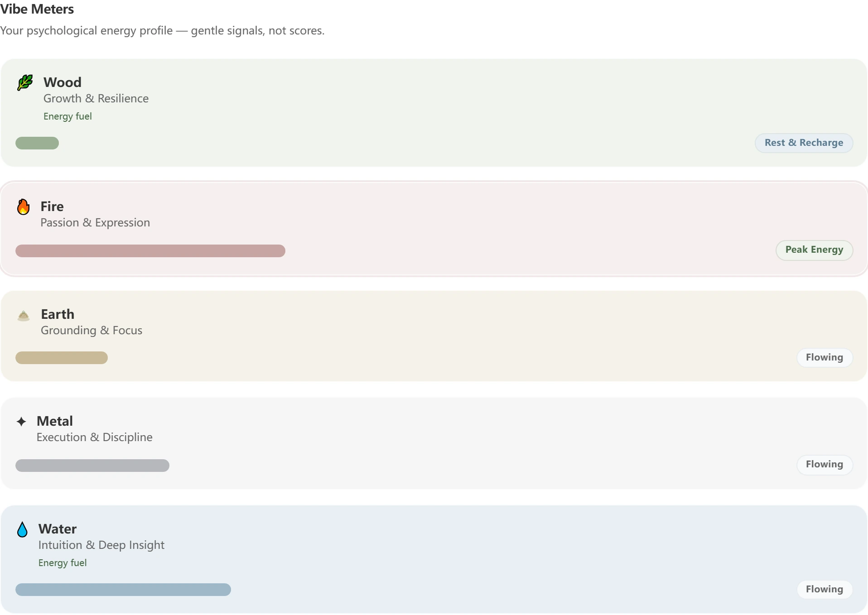Click the green Wood energy bar
This screenshot has height=615, width=868.
(x=37, y=143)
